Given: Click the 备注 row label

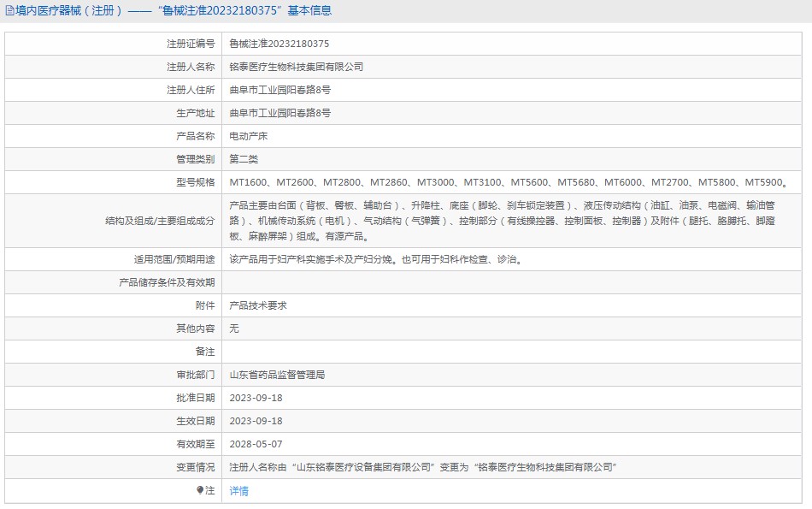Looking at the screenshot, I should 205,352.
